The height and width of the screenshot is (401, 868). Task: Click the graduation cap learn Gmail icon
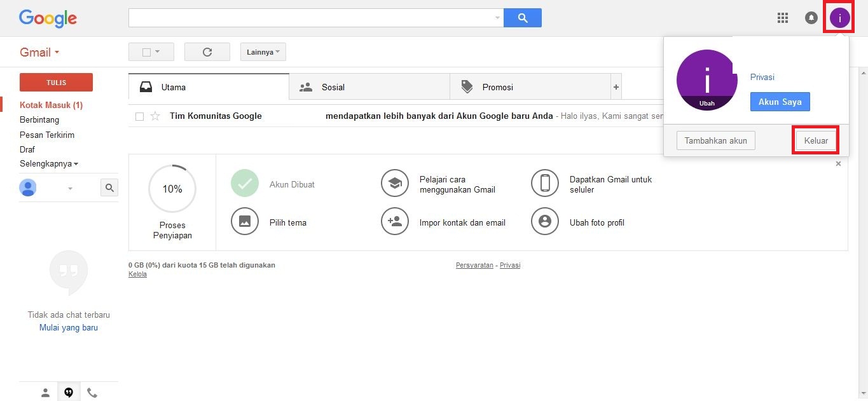tap(395, 184)
